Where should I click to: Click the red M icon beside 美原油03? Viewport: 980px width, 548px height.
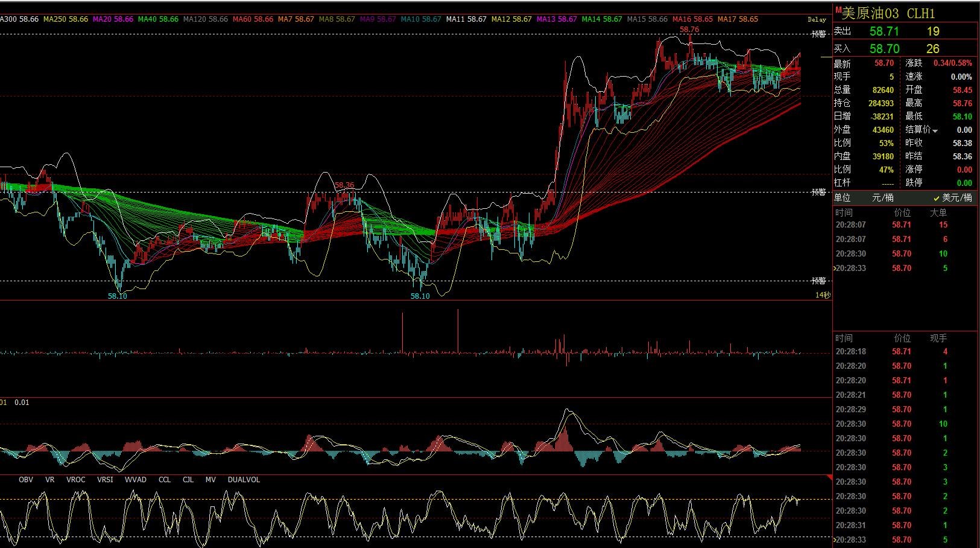(x=838, y=10)
